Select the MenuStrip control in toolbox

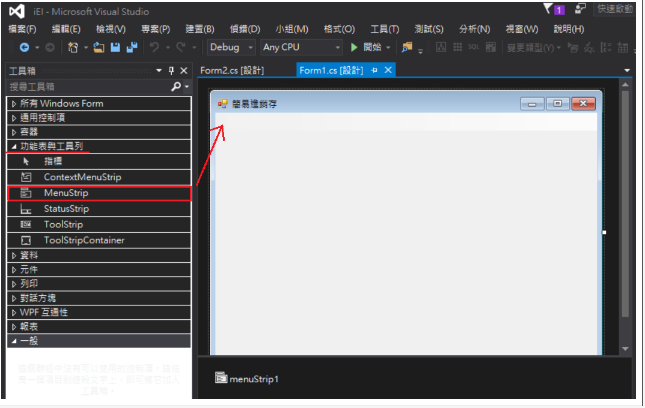click(x=66, y=192)
